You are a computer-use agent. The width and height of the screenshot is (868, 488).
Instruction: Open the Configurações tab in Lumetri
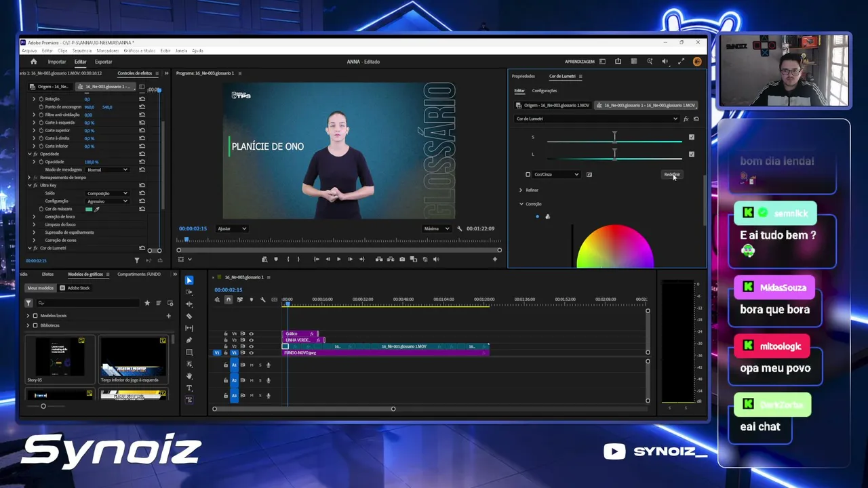(545, 91)
